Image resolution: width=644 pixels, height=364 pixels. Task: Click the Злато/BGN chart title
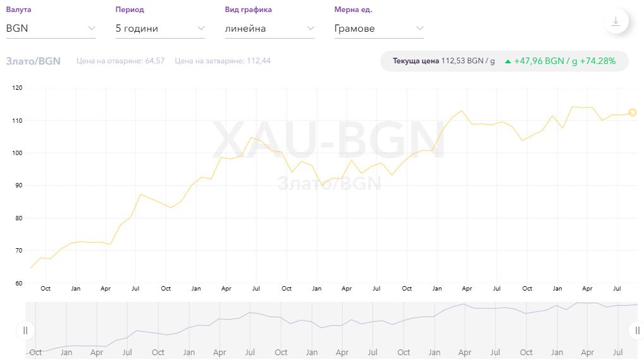coord(33,61)
